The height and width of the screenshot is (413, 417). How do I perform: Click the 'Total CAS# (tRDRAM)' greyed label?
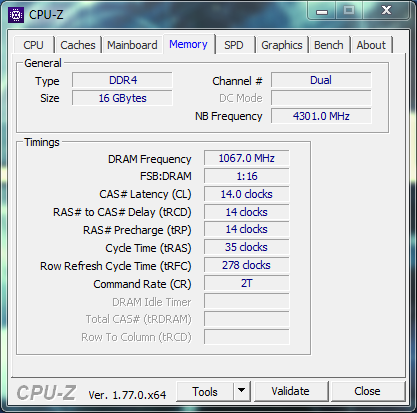pos(139,319)
